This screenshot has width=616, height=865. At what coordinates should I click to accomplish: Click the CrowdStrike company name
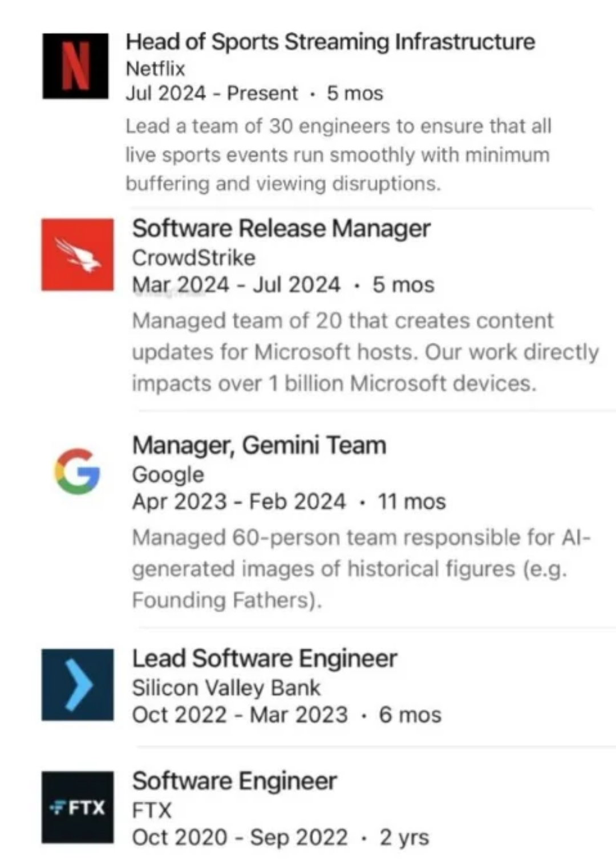point(194,258)
